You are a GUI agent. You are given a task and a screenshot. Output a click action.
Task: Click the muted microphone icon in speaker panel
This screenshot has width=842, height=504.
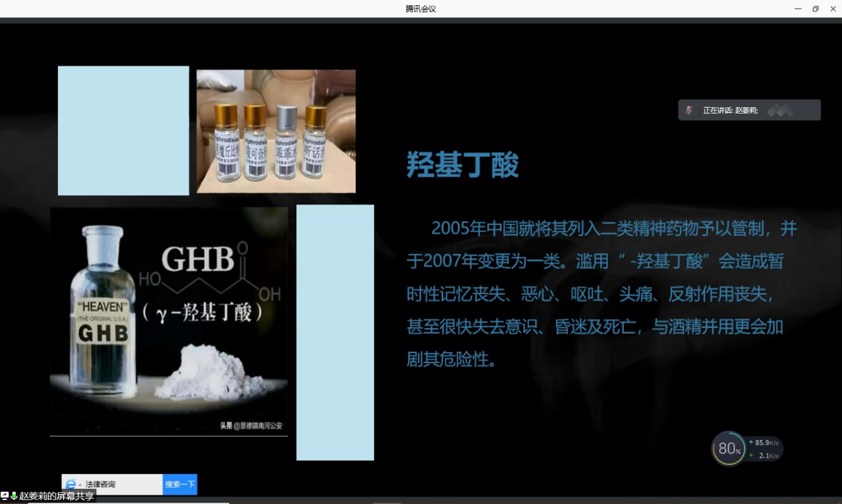pos(689,110)
